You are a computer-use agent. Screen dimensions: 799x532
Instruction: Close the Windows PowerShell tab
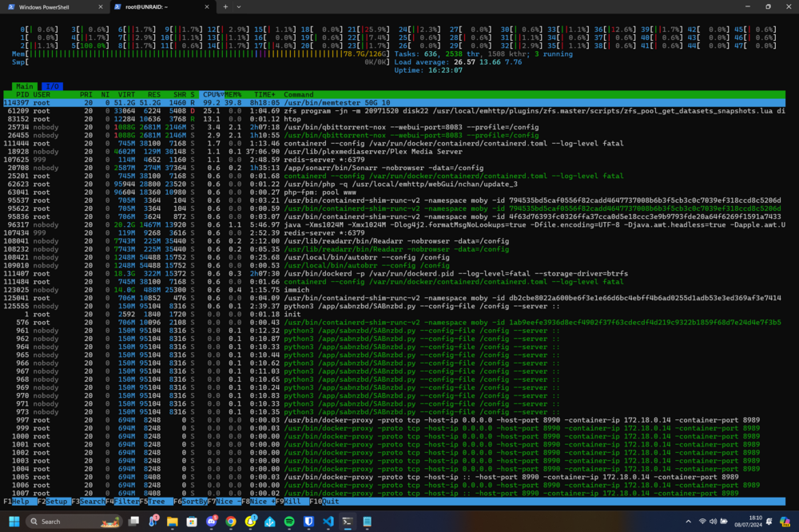tap(101, 7)
